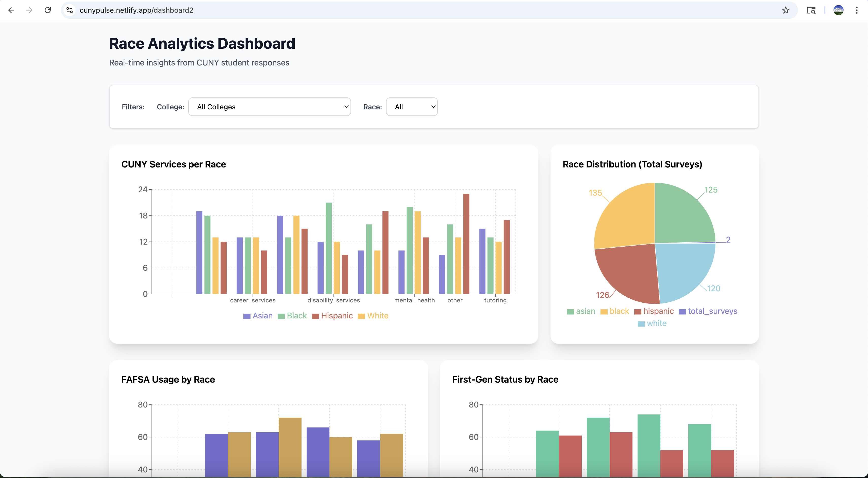Bookmark this page with the star icon
868x478 pixels.
click(x=786, y=10)
